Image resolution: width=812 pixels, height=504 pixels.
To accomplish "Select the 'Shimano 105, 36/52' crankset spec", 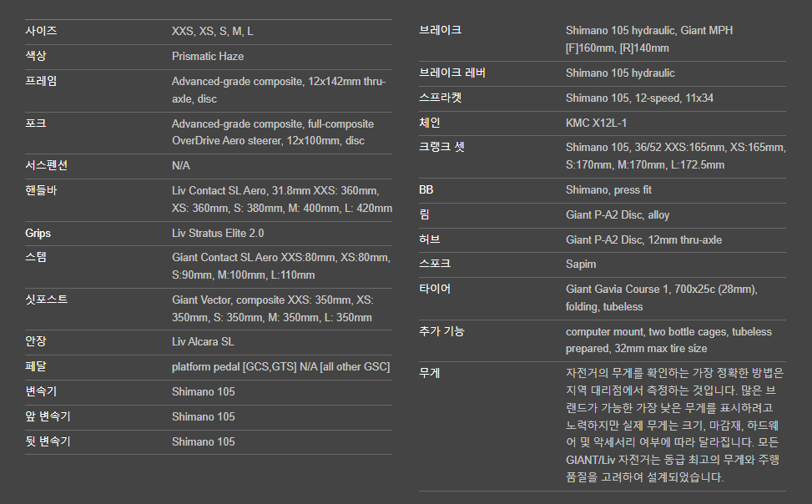I will click(676, 156).
